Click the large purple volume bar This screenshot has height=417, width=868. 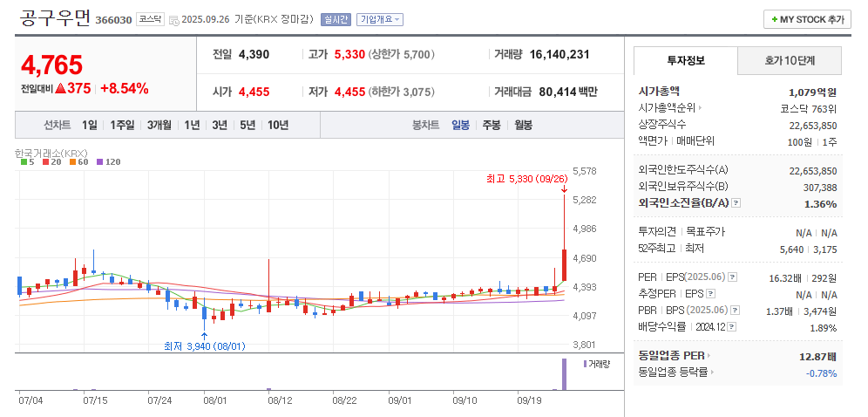pos(564,374)
